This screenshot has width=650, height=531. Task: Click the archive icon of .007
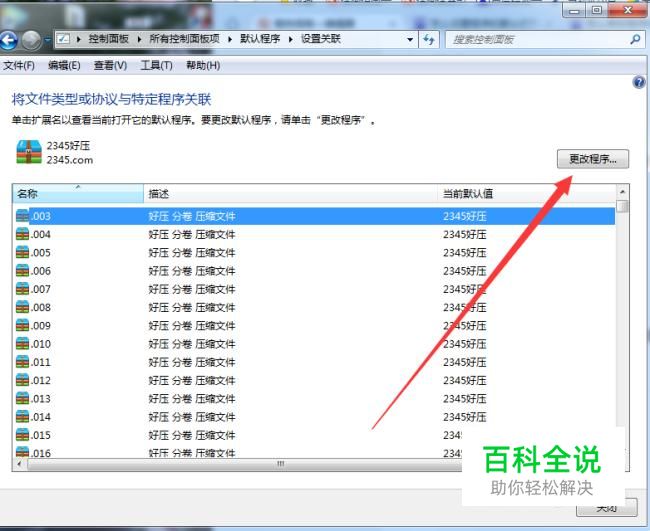pyautogui.click(x=22, y=289)
